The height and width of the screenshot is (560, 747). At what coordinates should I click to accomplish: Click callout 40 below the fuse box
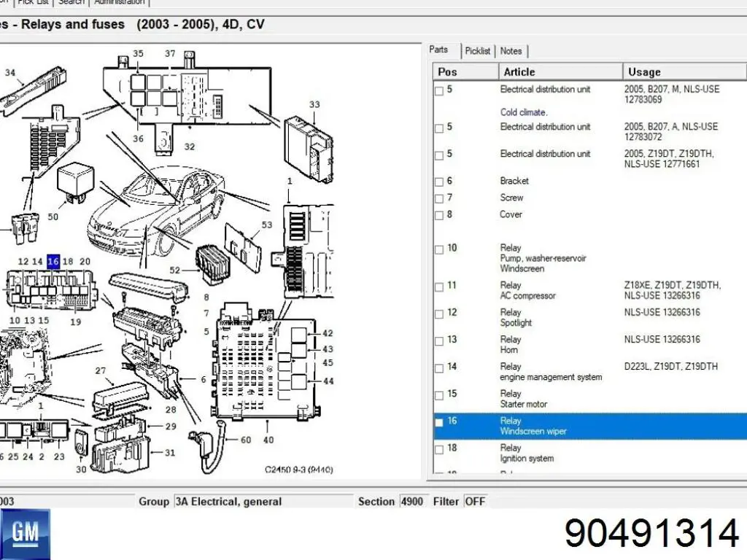pyautogui.click(x=268, y=440)
